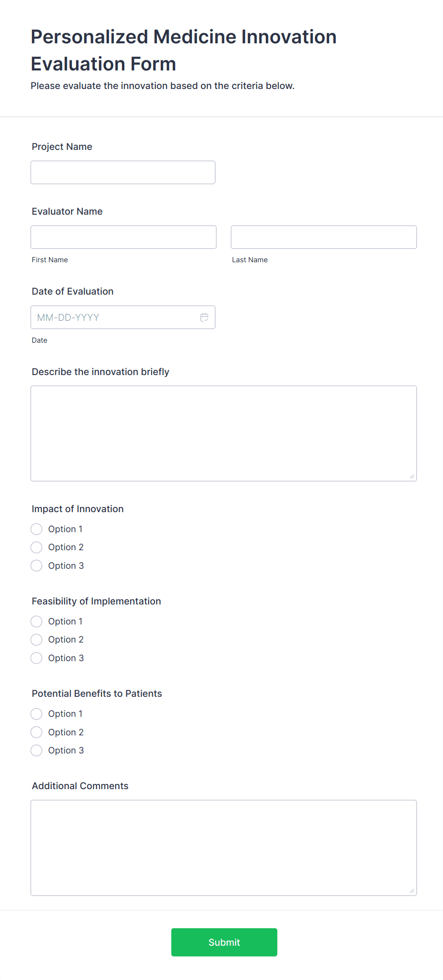Grab the Additional Comments resize handle

coord(412,891)
